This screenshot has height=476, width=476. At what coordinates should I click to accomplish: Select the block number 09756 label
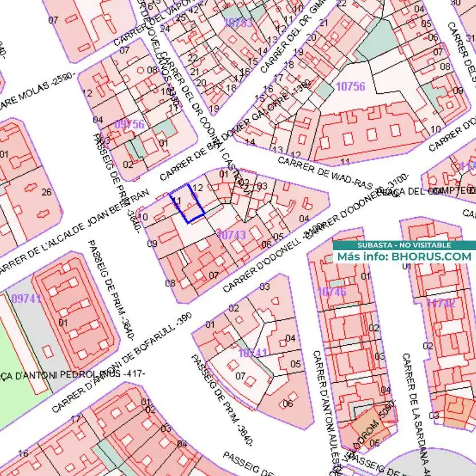(129, 124)
